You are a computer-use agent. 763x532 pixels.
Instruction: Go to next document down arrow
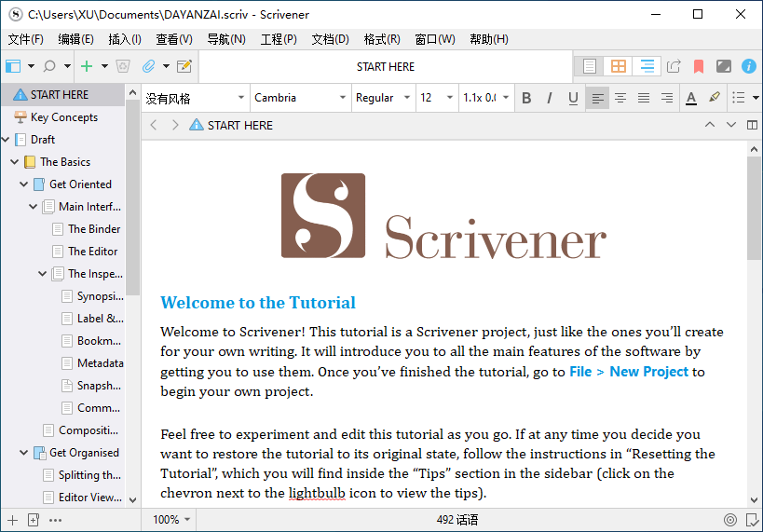[731, 125]
